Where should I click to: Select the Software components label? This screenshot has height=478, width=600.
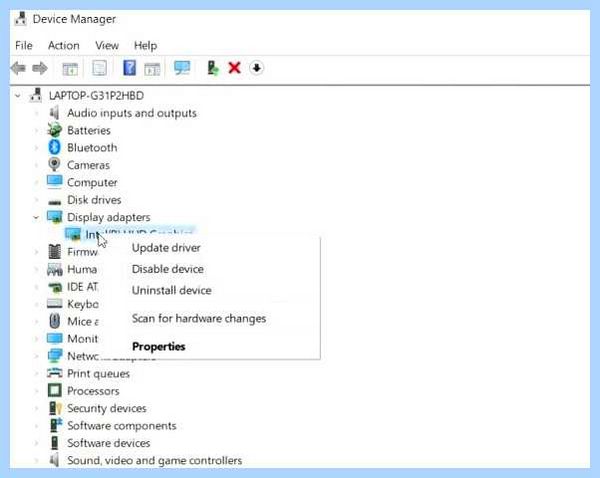click(122, 426)
